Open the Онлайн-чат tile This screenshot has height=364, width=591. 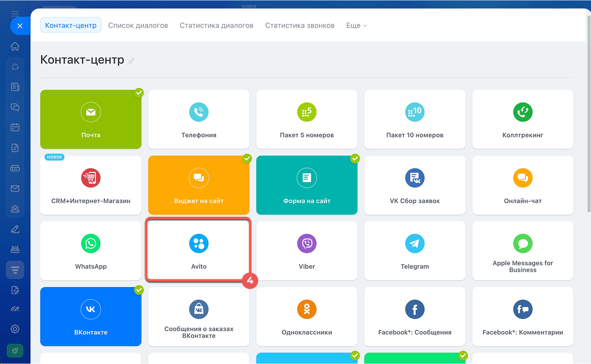(x=523, y=185)
